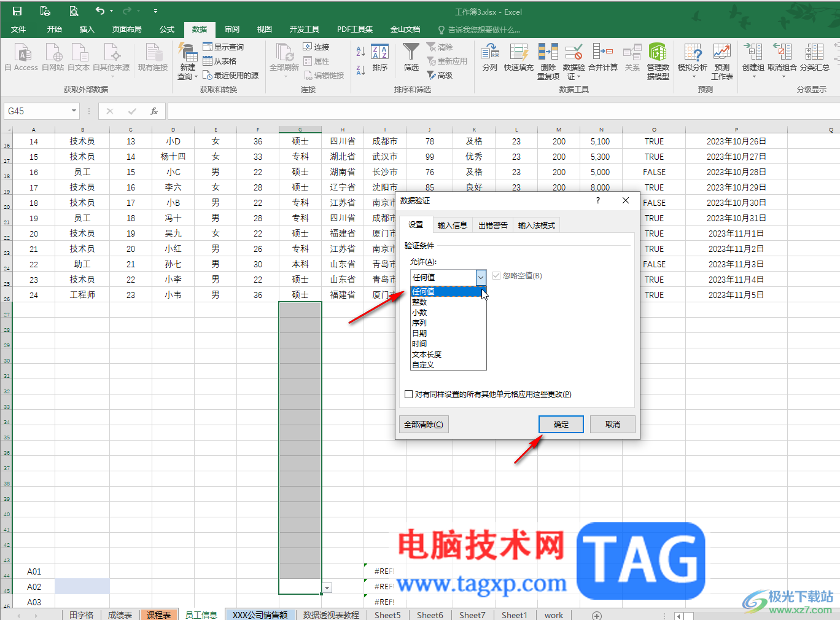Open the 公式 ribbon tab
The height and width of the screenshot is (620, 840).
click(167, 29)
